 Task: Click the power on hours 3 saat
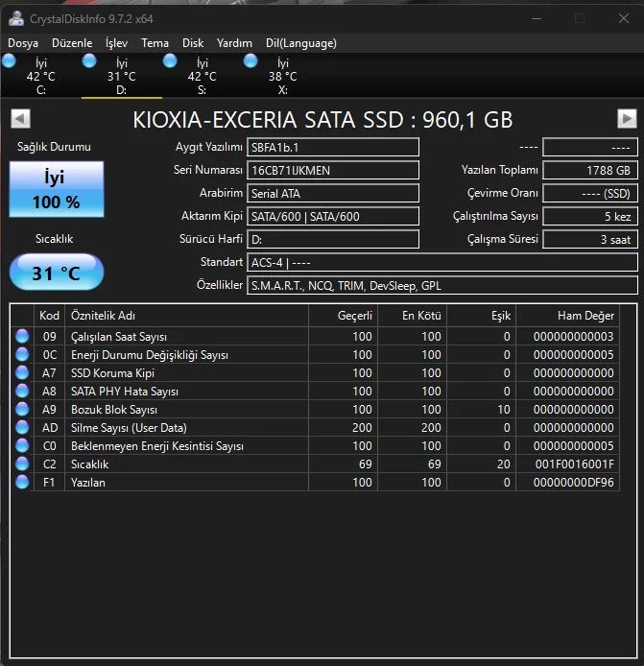(x=590, y=239)
